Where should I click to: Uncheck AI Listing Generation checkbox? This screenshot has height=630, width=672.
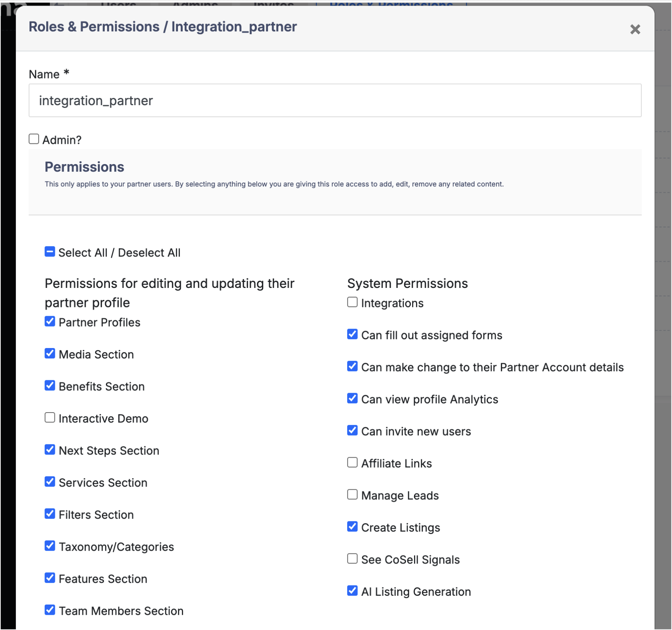pos(352,591)
